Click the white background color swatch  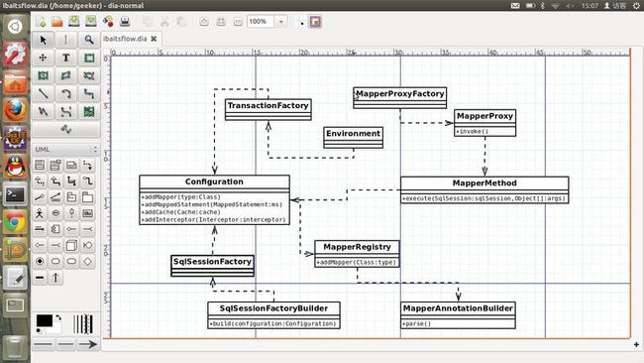pos(56,328)
